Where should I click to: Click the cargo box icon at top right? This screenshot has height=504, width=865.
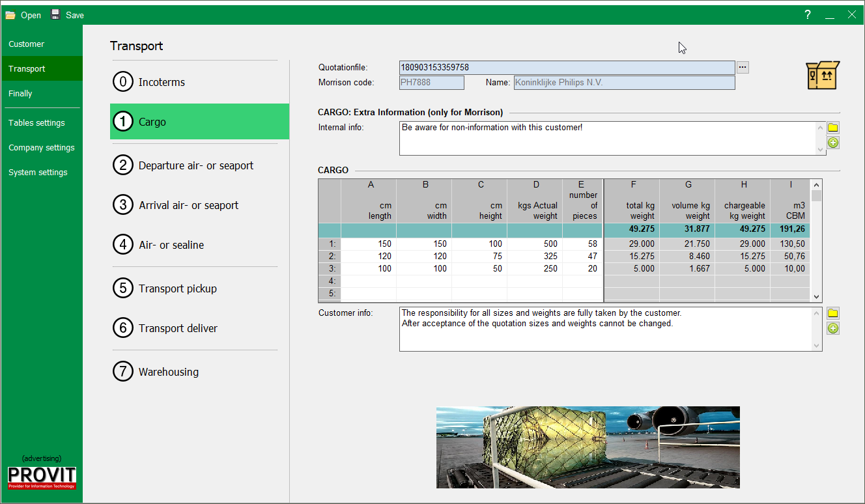coord(823,76)
